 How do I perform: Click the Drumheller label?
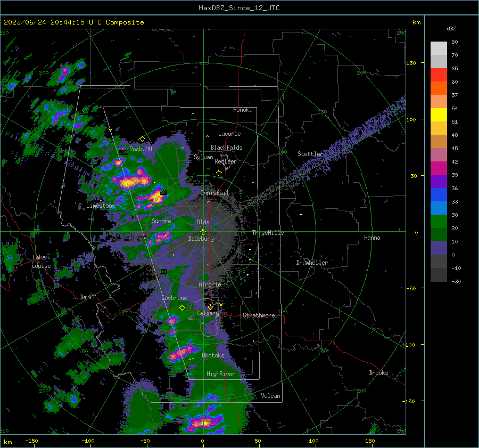(x=312, y=263)
